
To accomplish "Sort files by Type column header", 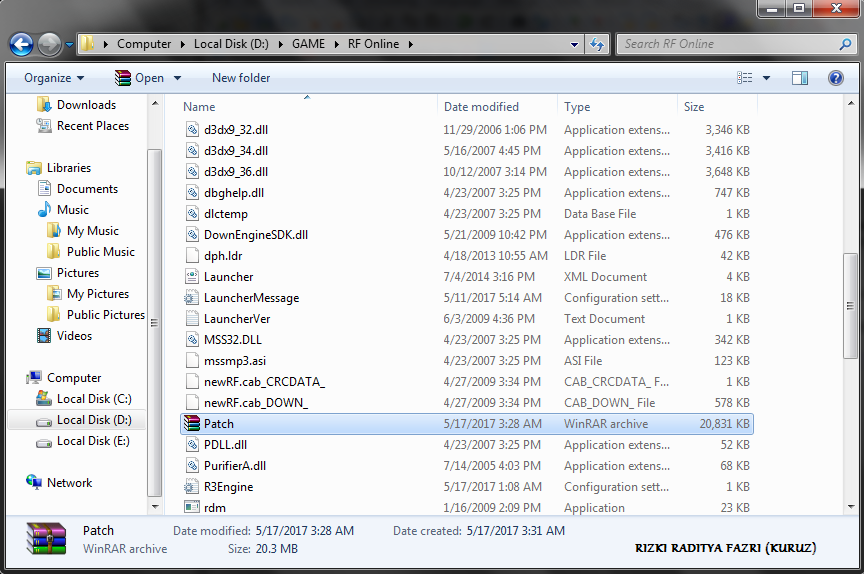I will 577,107.
